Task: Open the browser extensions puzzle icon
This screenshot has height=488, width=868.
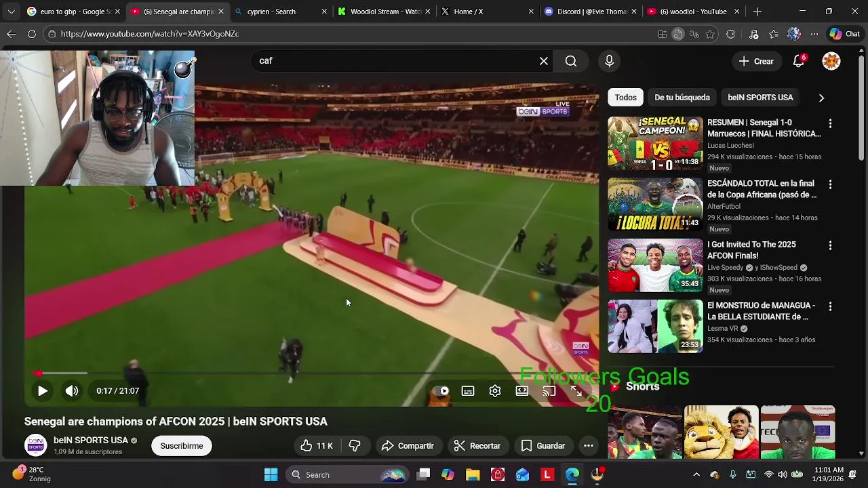Action: click(x=730, y=34)
